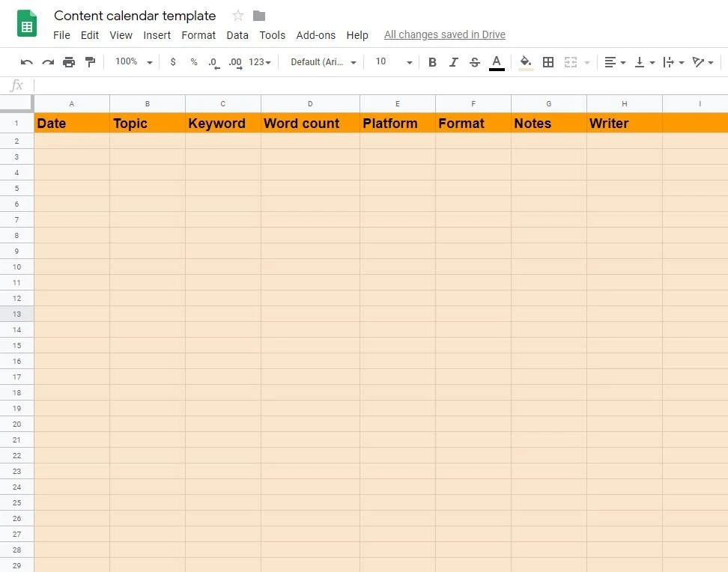Open the font size 10 dropdown

pos(394,62)
